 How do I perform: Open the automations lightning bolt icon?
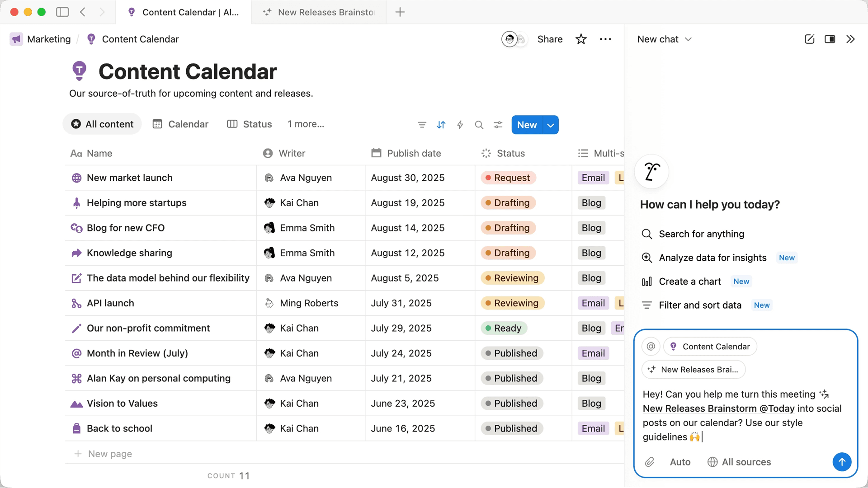[460, 125]
